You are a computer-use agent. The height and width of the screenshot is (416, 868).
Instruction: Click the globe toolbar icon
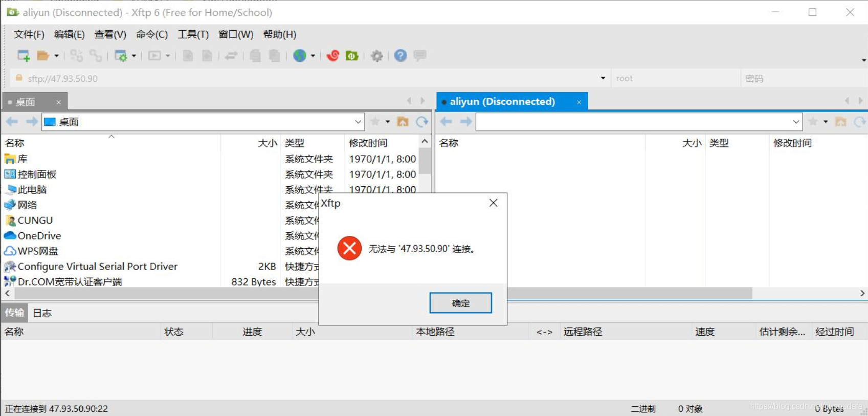300,56
